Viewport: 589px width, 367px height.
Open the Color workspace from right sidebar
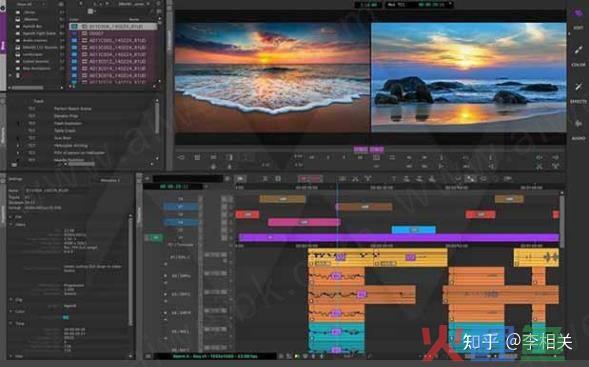[x=578, y=50]
